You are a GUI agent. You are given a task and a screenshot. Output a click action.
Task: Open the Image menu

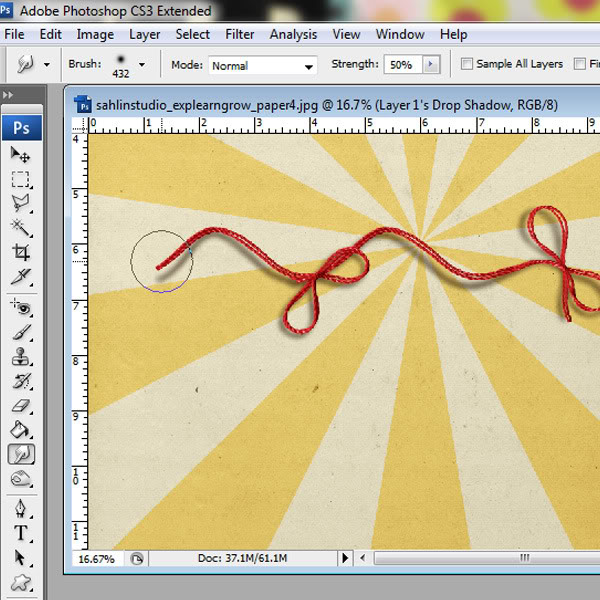tap(95, 34)
